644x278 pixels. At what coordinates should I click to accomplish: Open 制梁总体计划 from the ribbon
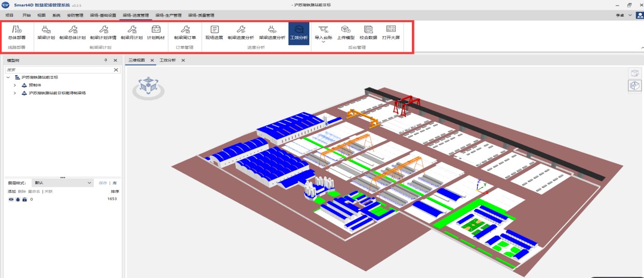point(73,33)
